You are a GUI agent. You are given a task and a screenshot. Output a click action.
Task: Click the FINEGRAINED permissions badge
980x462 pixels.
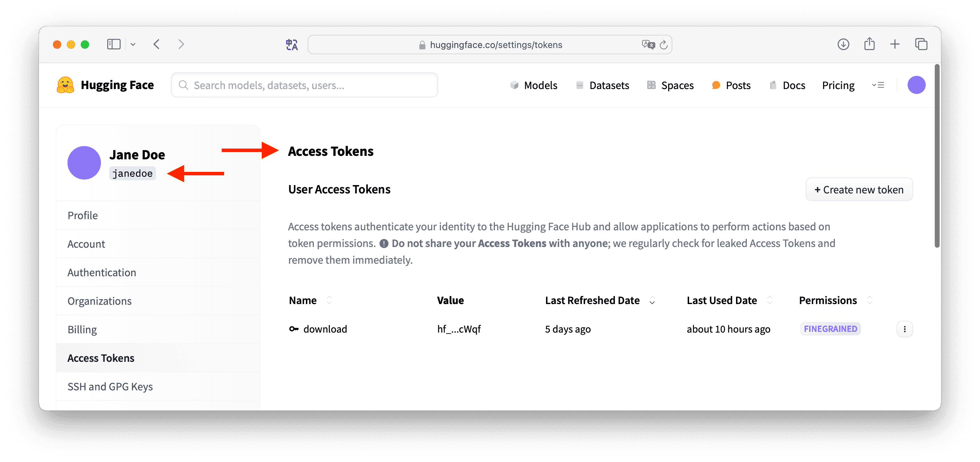(830, 328)
